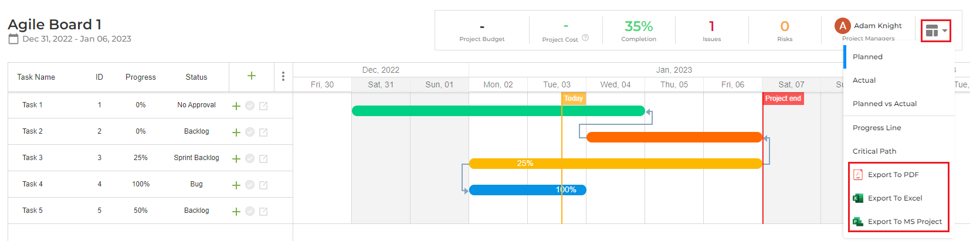The width and height of the screenshot is (980, 241).
Task: Add subtask with plus icon on Task 1 row
Action: (x=236, y=106)
